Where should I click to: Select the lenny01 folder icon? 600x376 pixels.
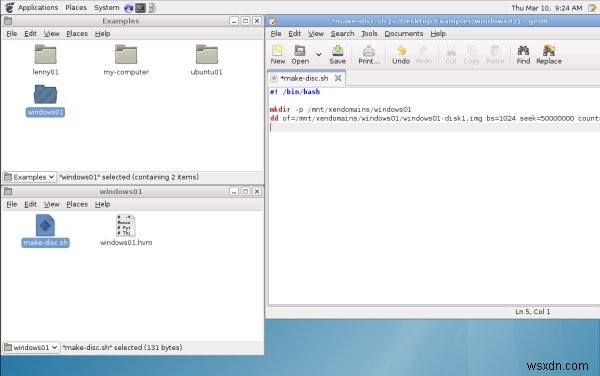tap(46, 54)
